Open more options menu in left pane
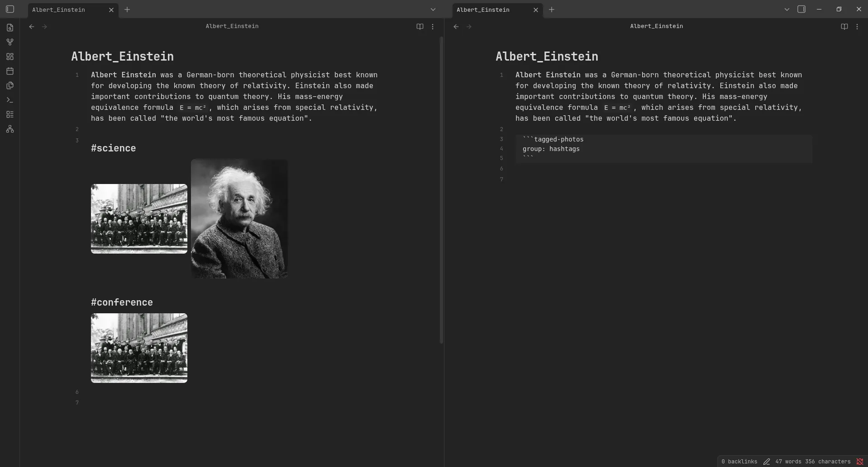This screenshot has height=467, width=868. click(x=433, y=27)
